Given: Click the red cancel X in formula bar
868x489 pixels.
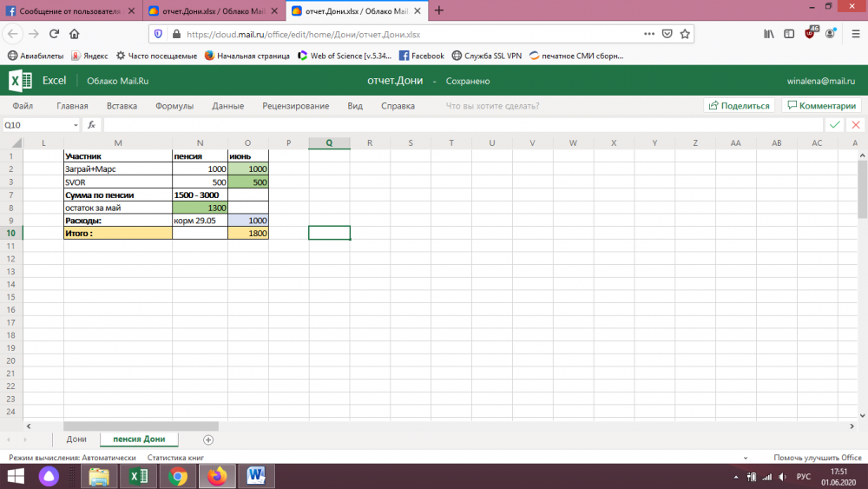Looking at the screenshot, I should point(856,125).
